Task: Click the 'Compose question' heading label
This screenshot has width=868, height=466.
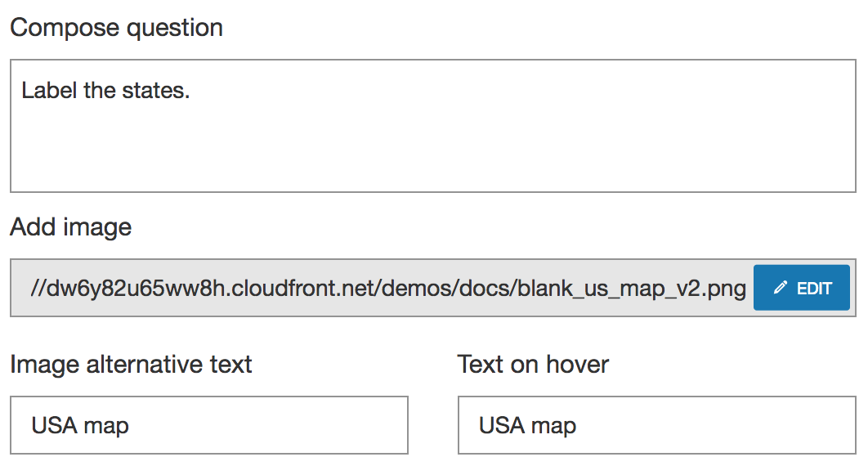Action: [x=116, y=28]
